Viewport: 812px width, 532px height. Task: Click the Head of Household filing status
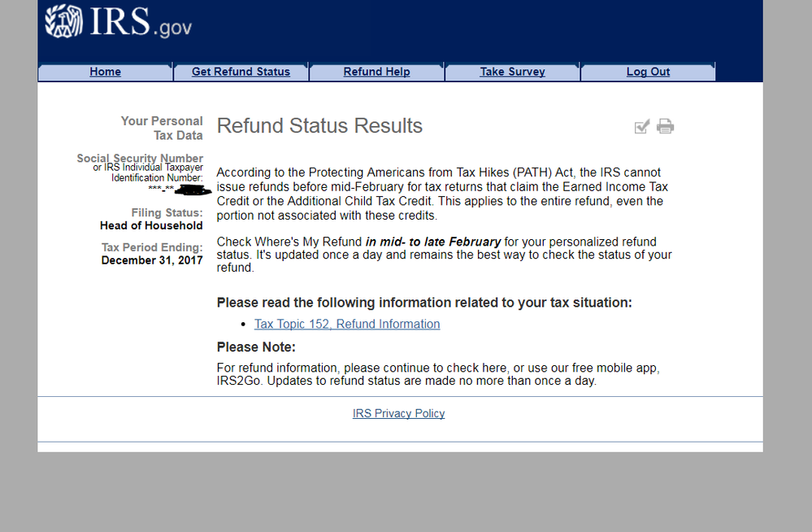coord(151,225)
